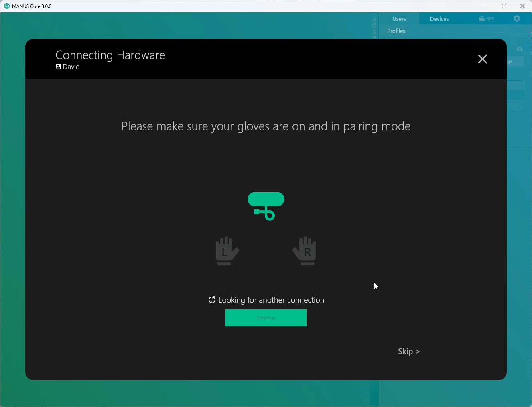This screenshot has height=407, width=532.
Task: Click the refresh icon beside Looking for another connection
Action: [212, 300]
